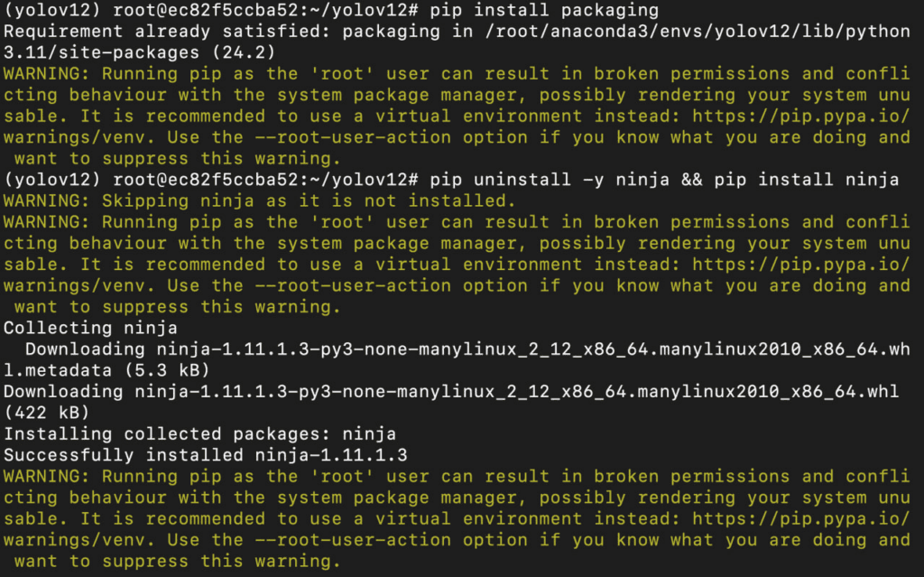
Task: Click the 'Collecting ninja' output line
Action: point(90,328)
